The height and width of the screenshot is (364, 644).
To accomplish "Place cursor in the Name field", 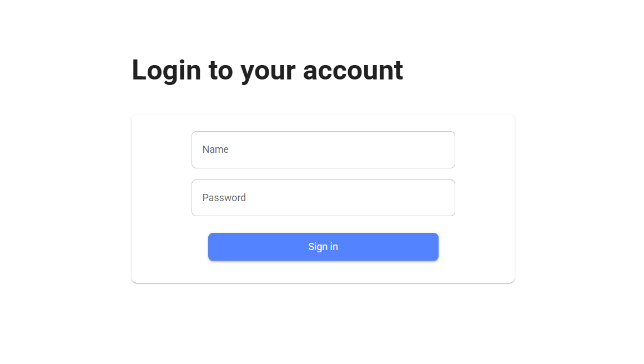I will click(x=323, y=149).
